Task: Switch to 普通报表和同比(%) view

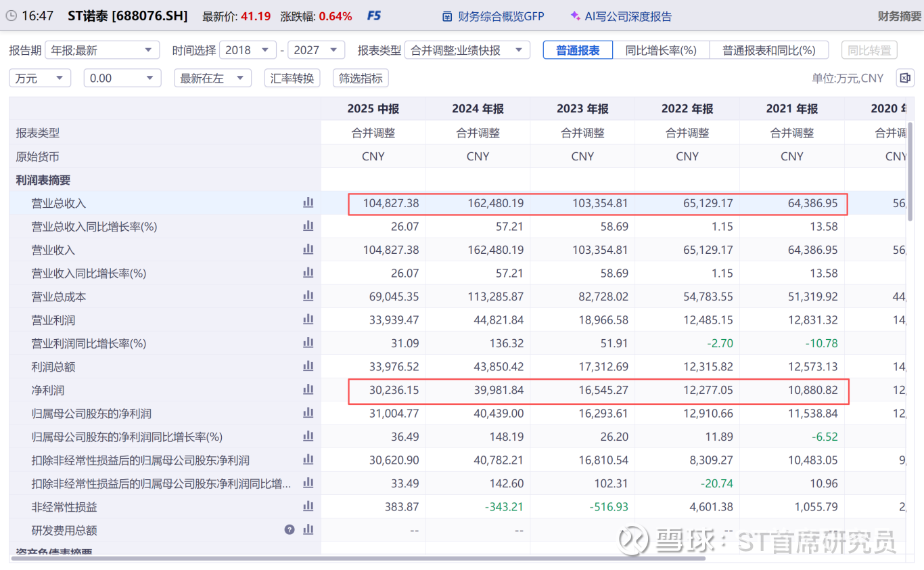Action: coord(768,50)
